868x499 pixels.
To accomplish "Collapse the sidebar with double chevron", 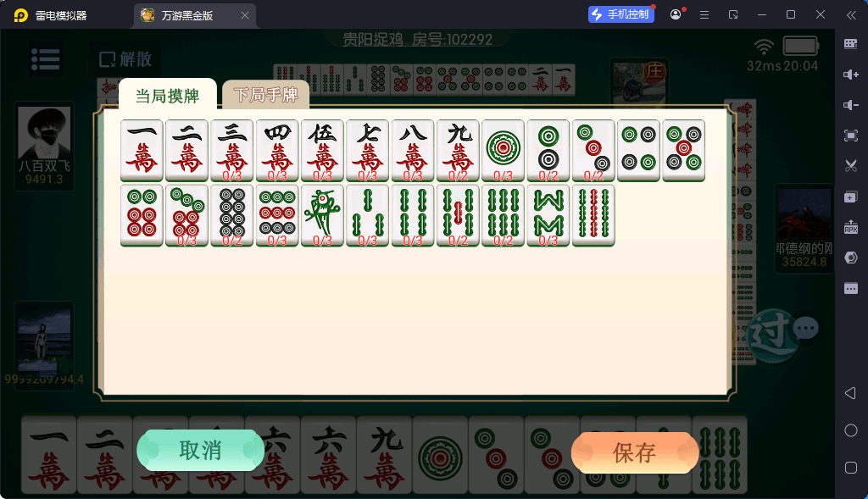I will [851, 15].
